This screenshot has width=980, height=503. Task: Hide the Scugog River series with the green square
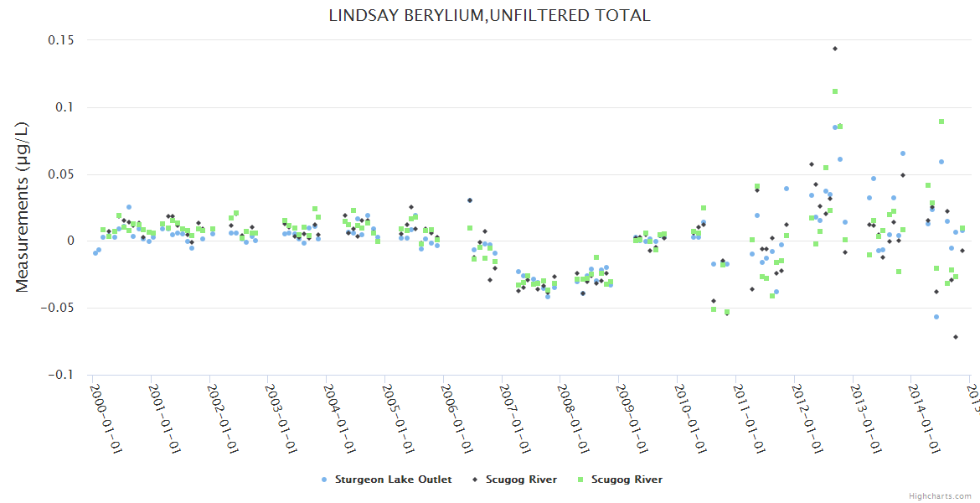(627, 480)
